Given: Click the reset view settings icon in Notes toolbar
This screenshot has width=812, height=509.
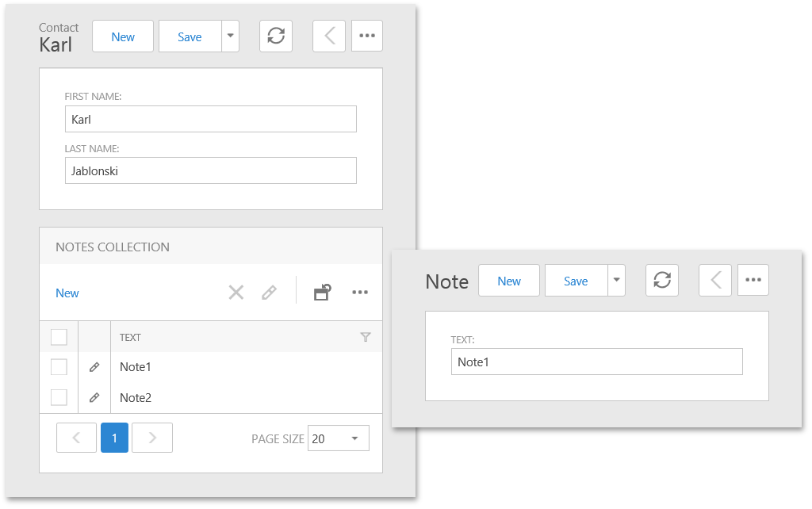Looking at the screenshot, I should click(322, 293).
